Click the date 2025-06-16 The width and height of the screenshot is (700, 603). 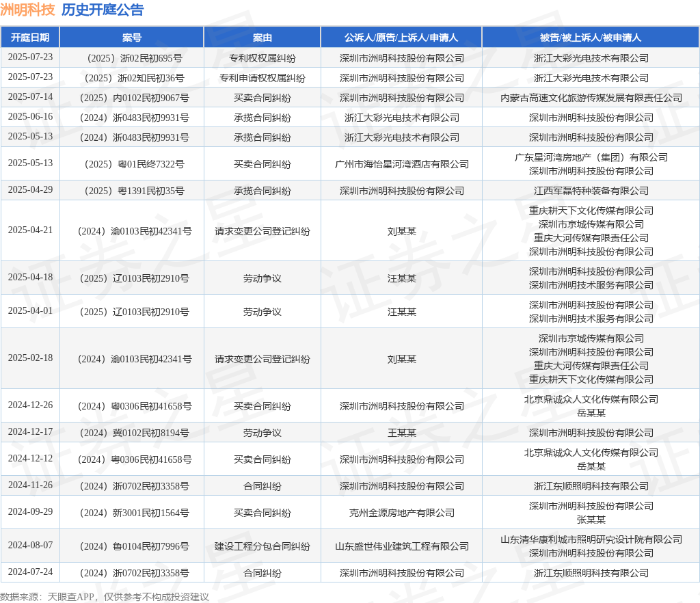[x=30, y=116]
